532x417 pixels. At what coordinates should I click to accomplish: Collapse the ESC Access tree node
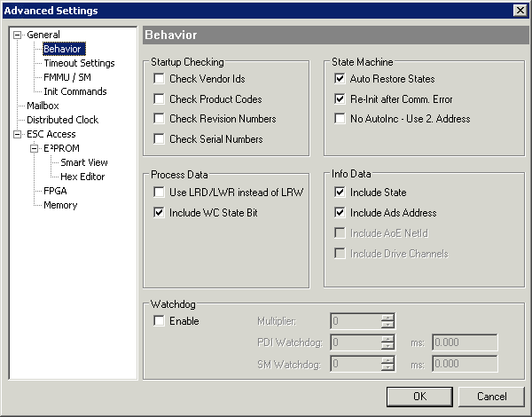17,135
